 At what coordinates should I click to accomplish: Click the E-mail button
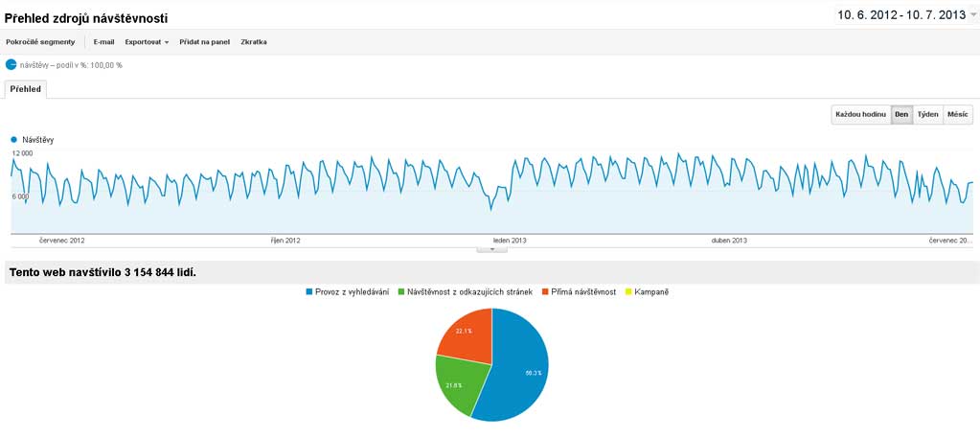[103, 42]
